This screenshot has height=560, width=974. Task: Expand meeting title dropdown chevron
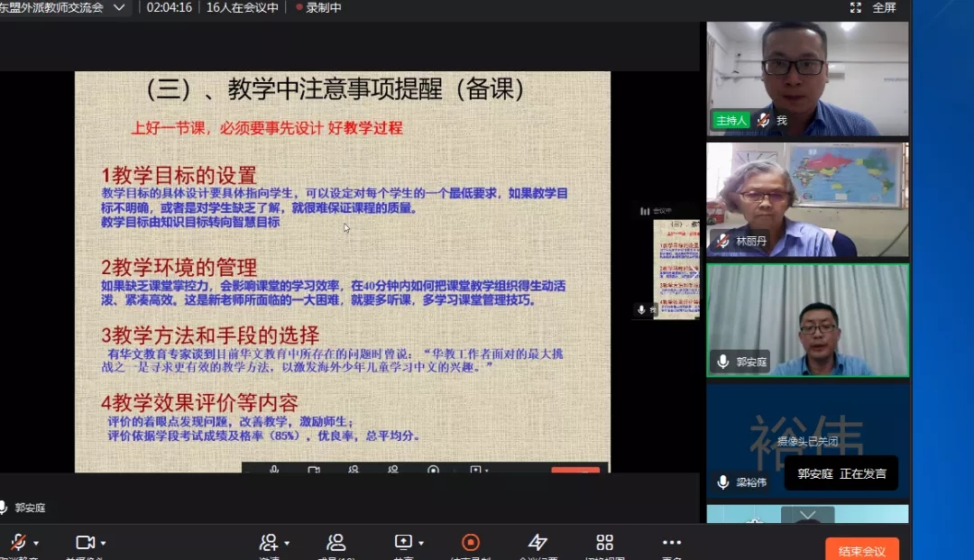(119, 7)
